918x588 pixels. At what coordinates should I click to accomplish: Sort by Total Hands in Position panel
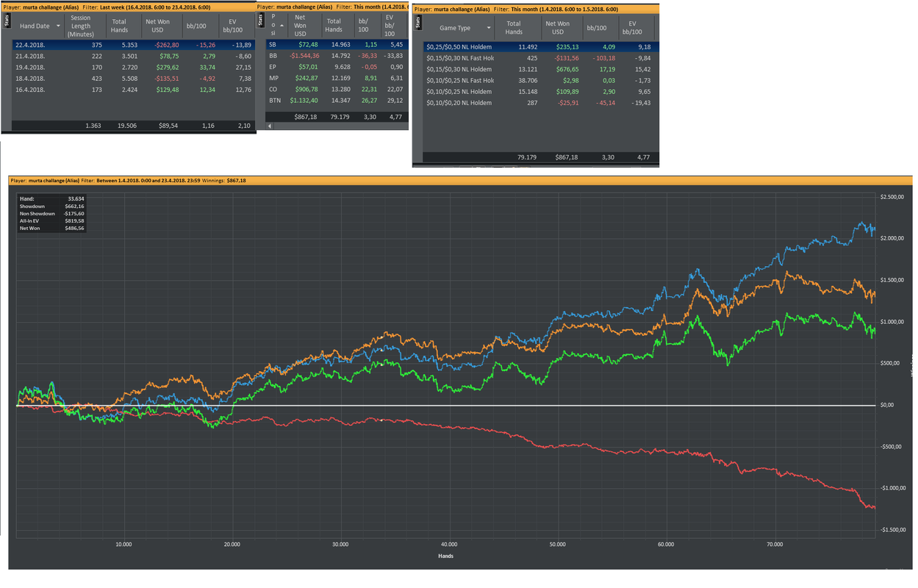334,26
